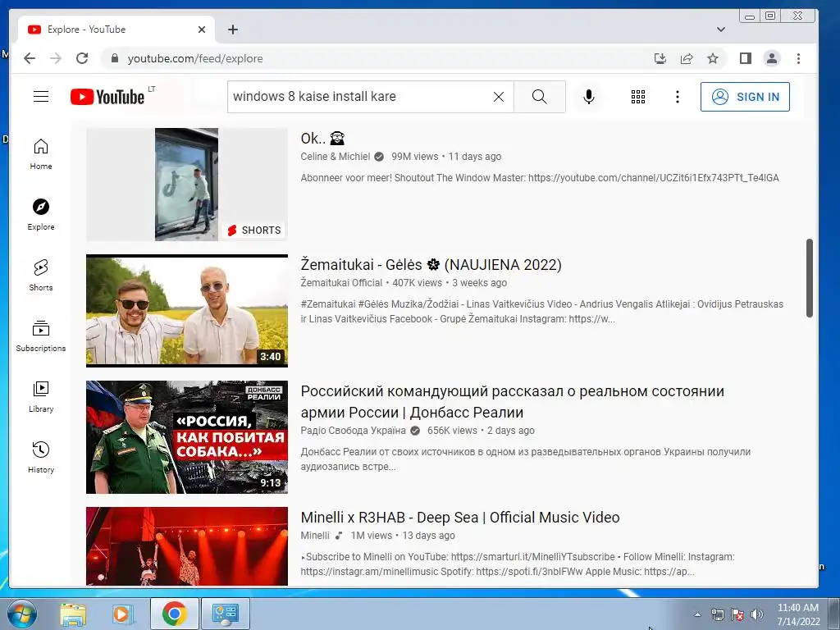This screenshot has width=840, height=630.
Task: Toggle the Chrome side panel
Action: (x=745, y=58)
